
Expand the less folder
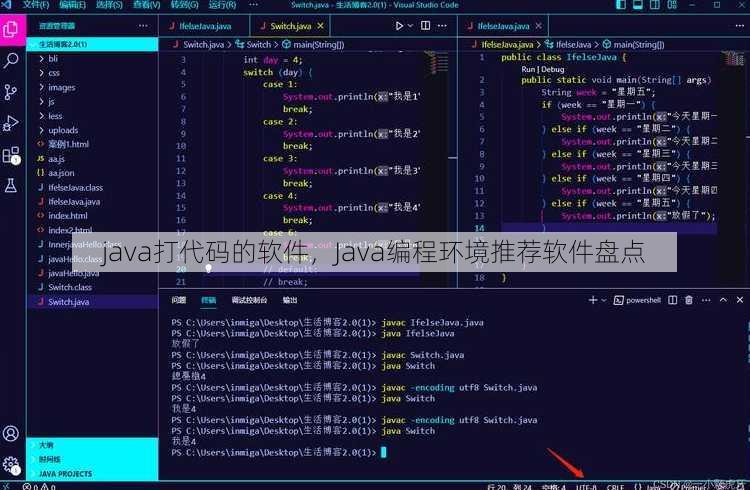[x=92, y=116]
